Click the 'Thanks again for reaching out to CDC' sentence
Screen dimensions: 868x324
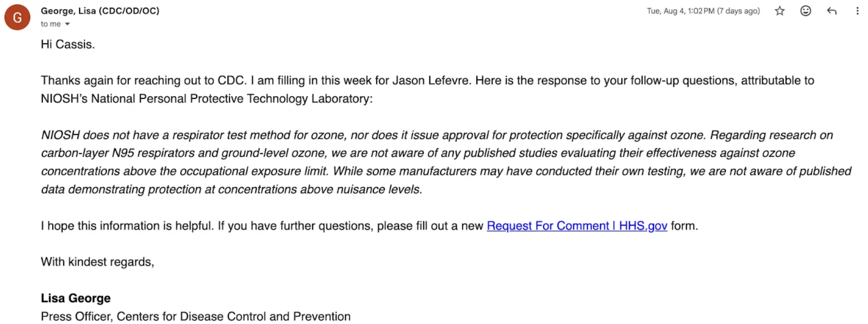pyautogui.click(x=143, y=81)
